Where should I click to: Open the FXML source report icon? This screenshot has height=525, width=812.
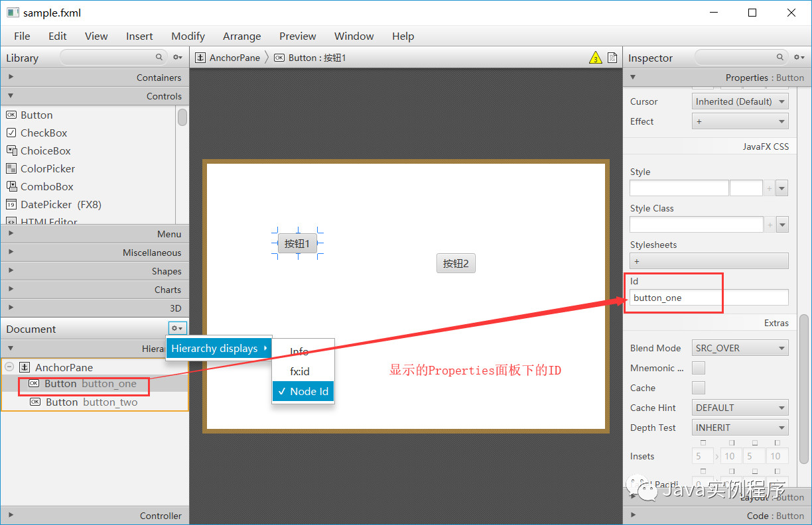click(x=611, y=58)
